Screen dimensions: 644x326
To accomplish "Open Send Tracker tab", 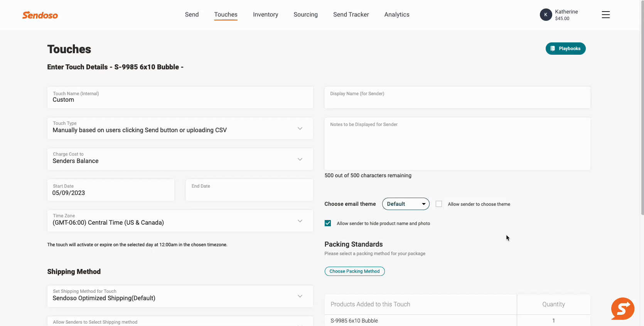I will [351, 15].
